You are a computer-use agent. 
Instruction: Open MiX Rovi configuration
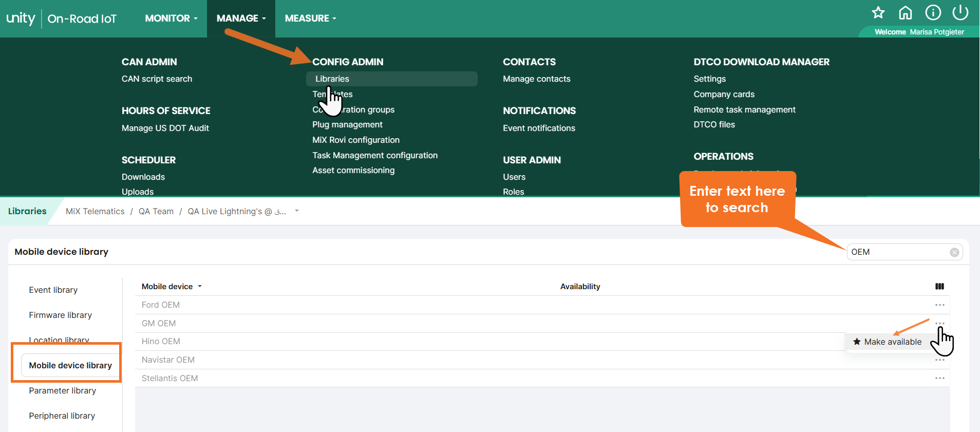point(356,140)
